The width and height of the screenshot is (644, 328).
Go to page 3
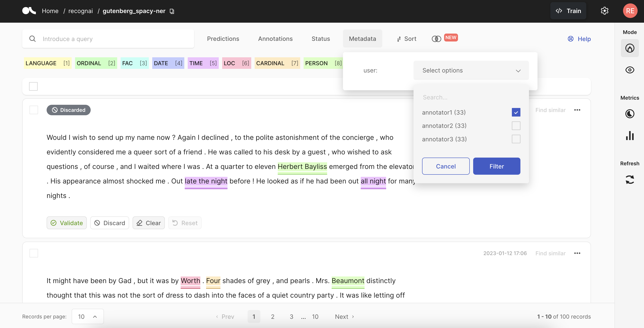pyautogui.click(x=291, y=316)
